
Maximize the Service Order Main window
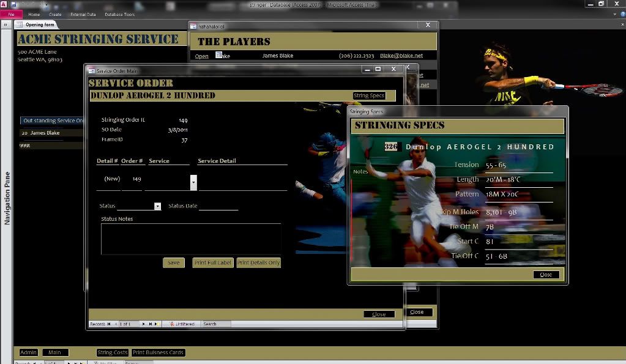pyautogui.click(x=378, y=69)
